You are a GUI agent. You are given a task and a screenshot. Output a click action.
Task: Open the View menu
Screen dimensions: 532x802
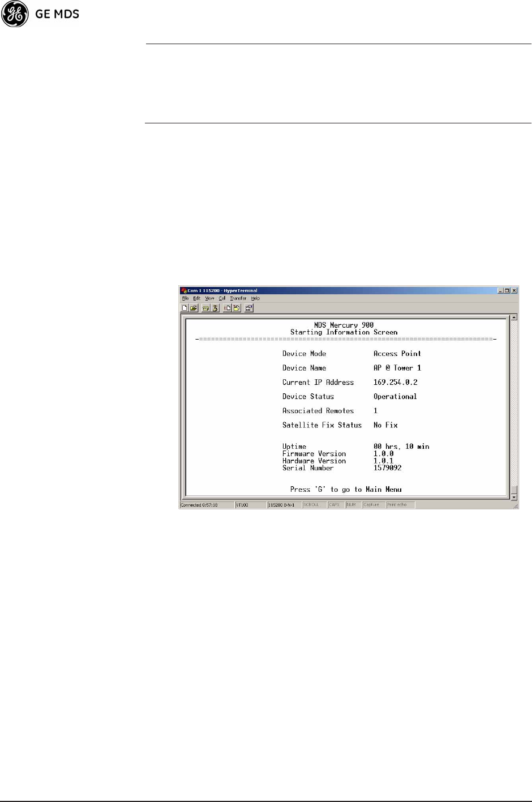pos(209,298)
